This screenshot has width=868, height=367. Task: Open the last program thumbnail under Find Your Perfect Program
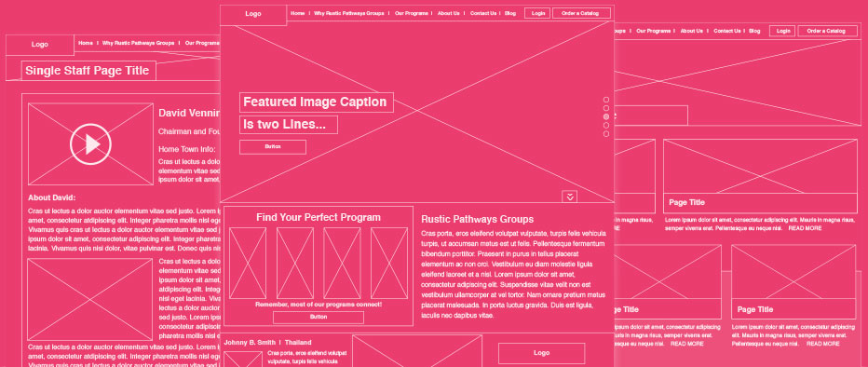point(389,264)
